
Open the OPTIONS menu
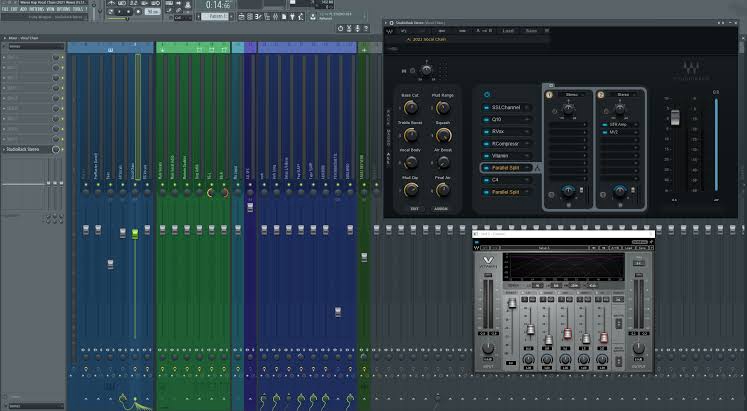pyautogui.click(x=64, y=9)
